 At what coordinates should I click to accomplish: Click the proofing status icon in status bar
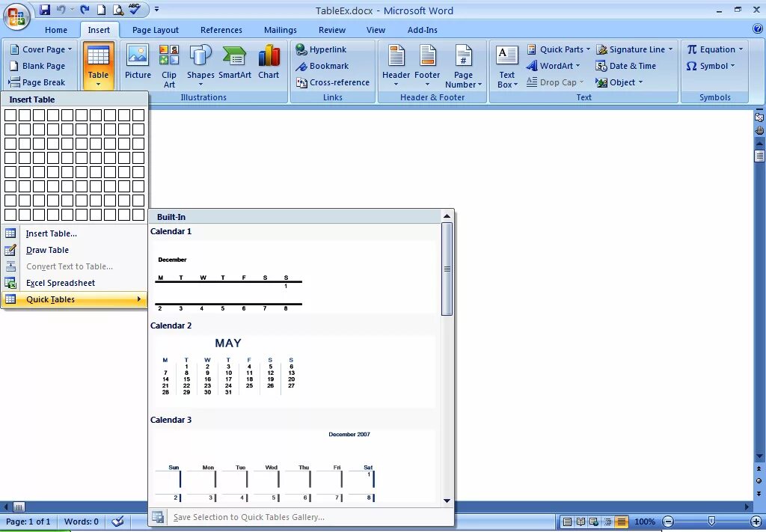coord(117,522)
